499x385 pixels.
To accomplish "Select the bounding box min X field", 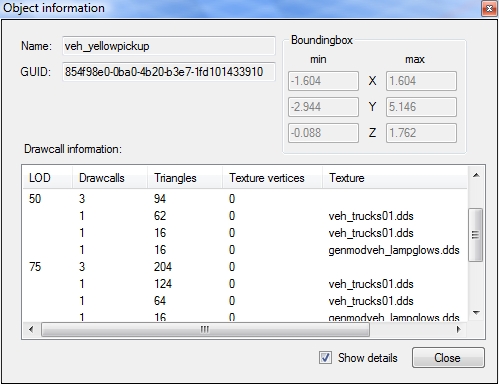I will [x=323, y=81].
